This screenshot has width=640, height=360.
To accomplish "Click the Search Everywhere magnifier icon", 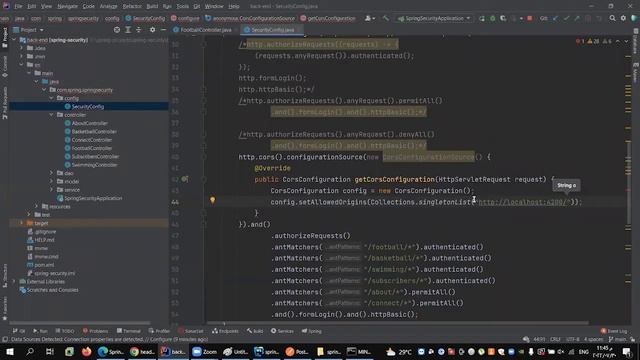I will (612, 18).
